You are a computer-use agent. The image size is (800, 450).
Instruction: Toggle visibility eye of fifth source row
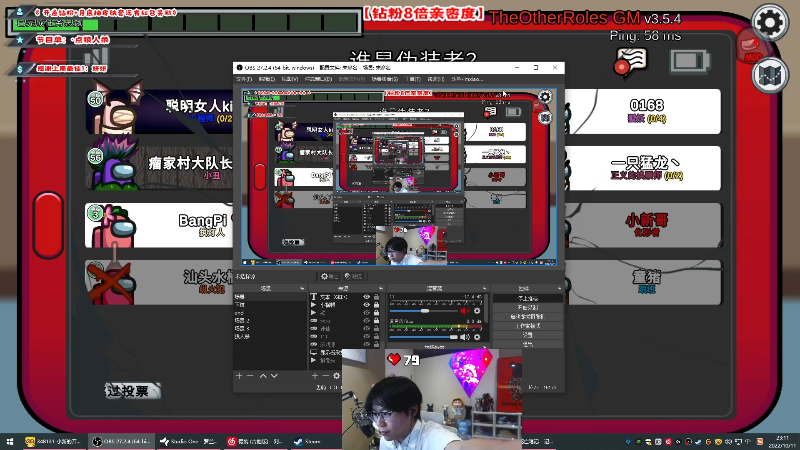[x=366, y=329]
